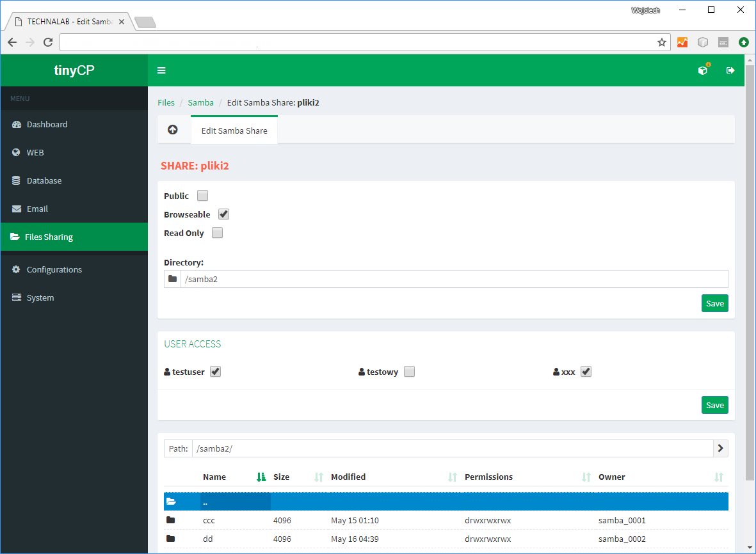Save the user access settings
The height and width of the screenshot is (554, 756).
pyautogui.click(x=714, y=405)
